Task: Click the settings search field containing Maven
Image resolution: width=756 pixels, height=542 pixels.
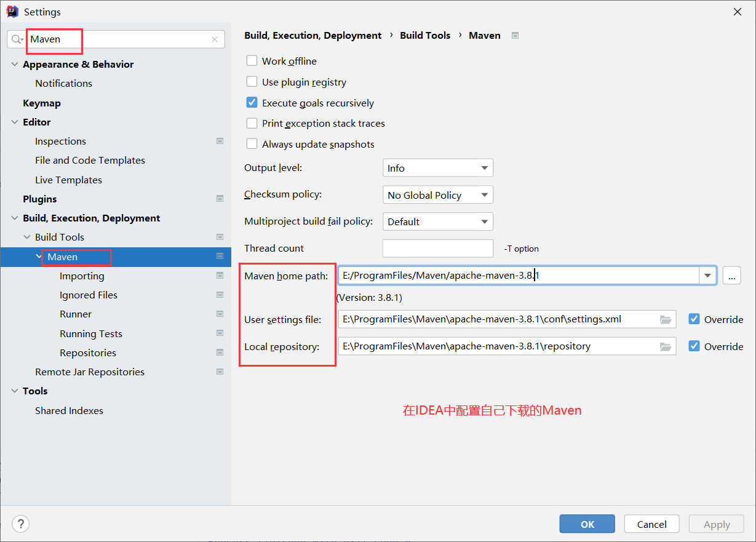Action: click(x=116, y=39)
